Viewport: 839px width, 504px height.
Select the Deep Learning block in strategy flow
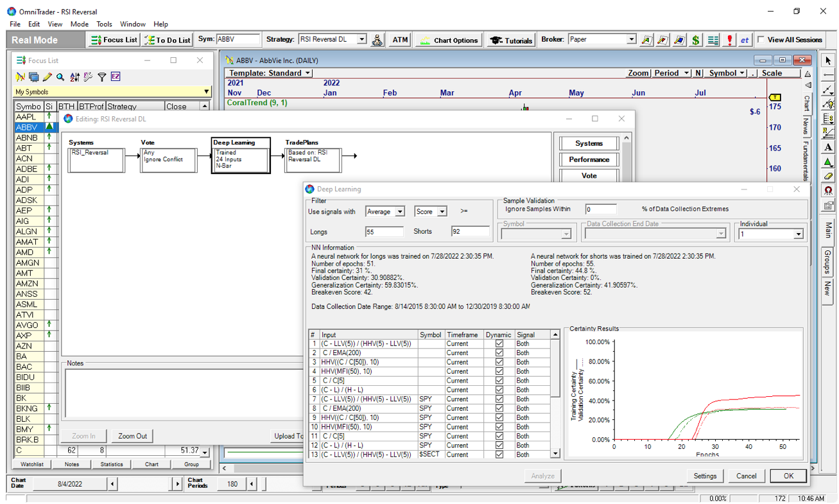pyautogui.click(x=241, y=155)
